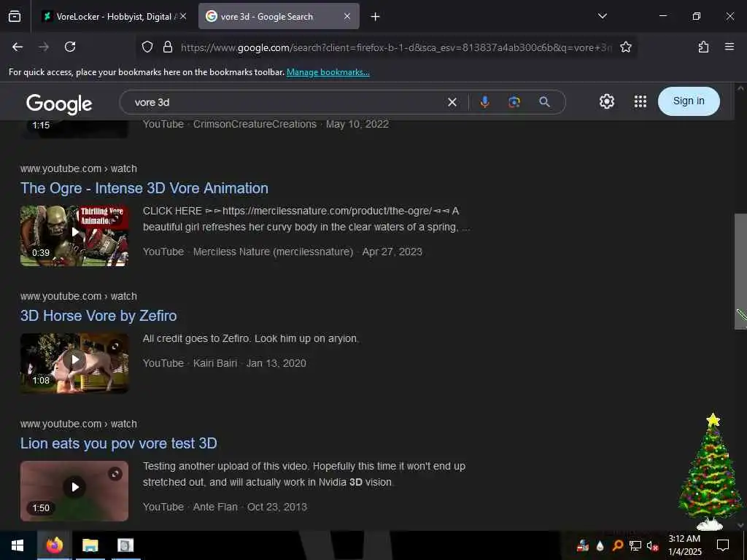This screenshot has width=747, height=560.
Task: Go back to previous page
Action: tap(18, 47)
